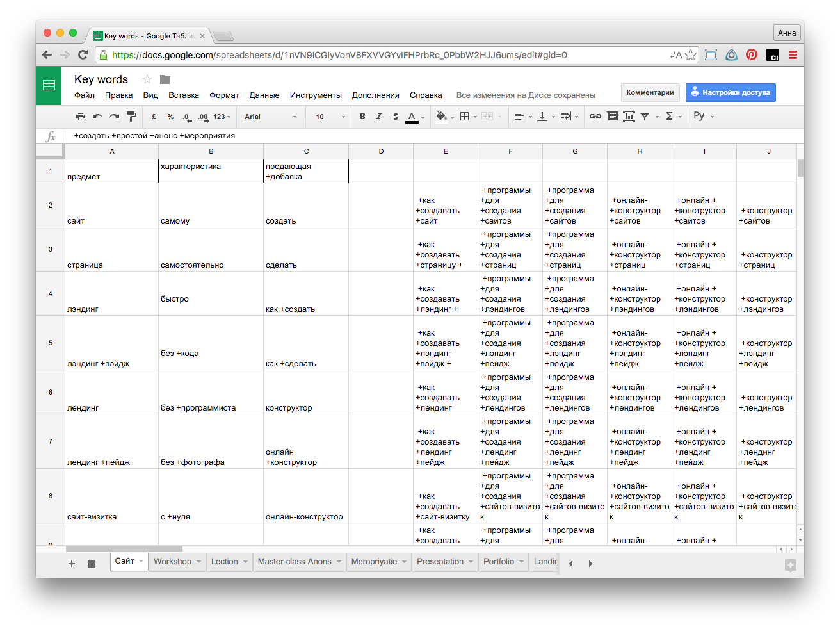Toggle strikethrough formatting
Viewport: 840px width, 629px height.
(396, 117)
